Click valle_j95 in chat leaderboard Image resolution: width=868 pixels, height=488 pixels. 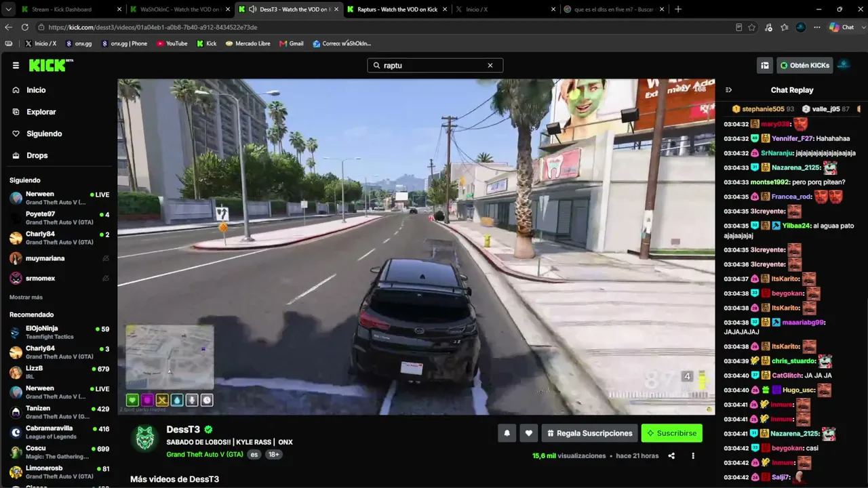click(825, 109)
